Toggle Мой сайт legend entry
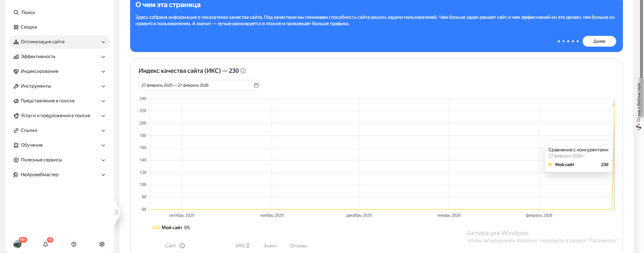644x253 pixels. tap(171, 228)
